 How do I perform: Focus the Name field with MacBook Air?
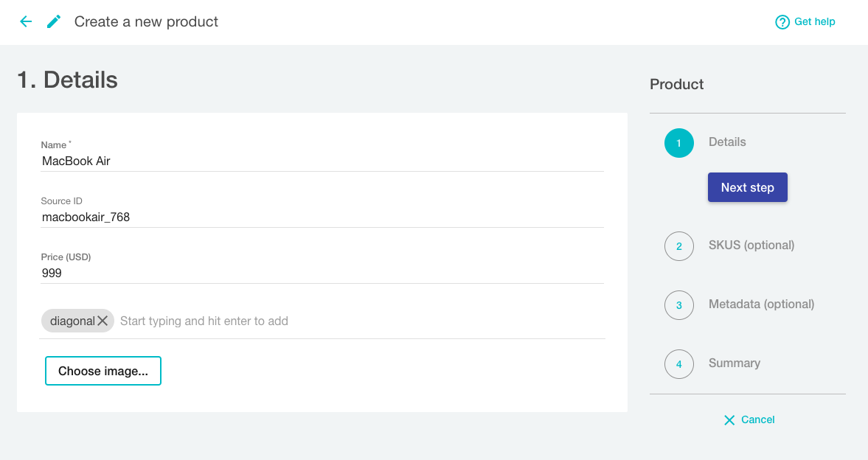[322, 161]
